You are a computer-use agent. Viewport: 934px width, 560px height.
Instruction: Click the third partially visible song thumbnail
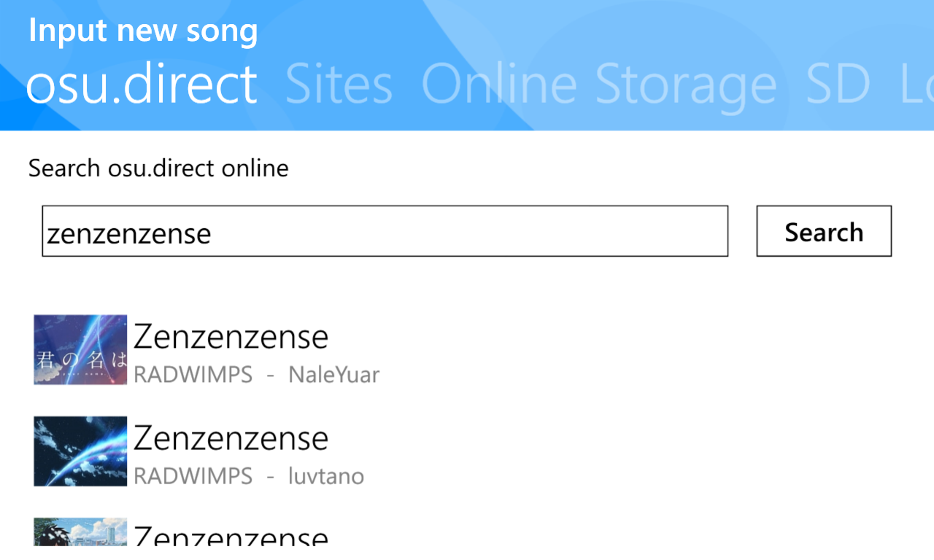80,532
